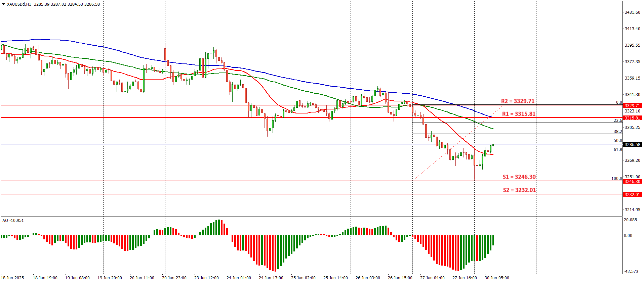Select the red 3232.01 price axis tag
The width and height of the screenshot is (644, 282).
632,194
